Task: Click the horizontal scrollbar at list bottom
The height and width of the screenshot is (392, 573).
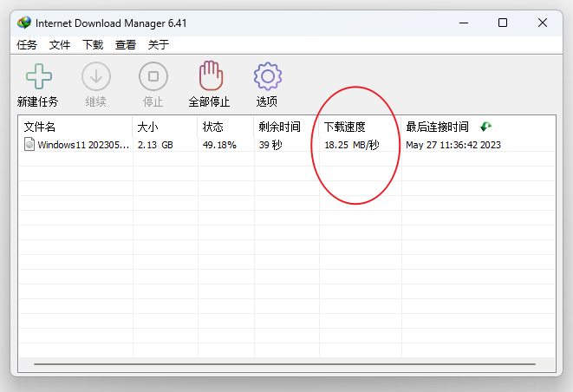Action: (284, 364)
